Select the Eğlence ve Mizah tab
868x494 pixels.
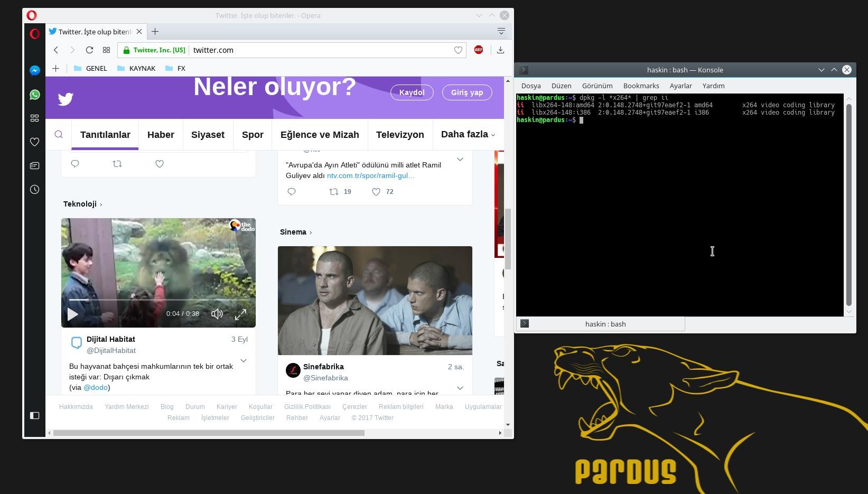point(320,135)
